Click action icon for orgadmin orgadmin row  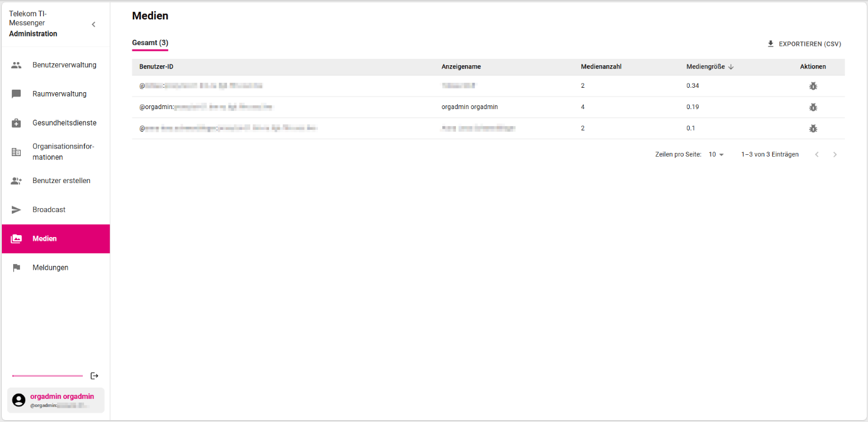(x=813, y=107)
